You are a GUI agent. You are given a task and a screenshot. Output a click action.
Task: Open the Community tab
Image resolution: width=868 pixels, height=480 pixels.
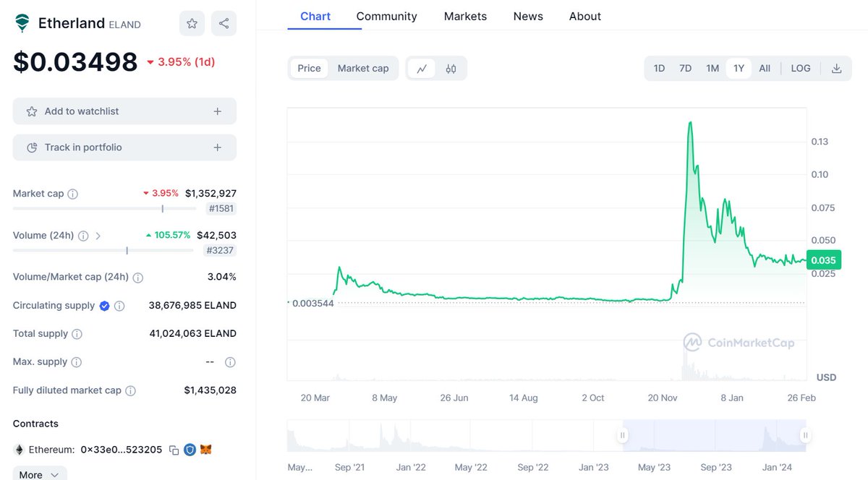(386, 16)
